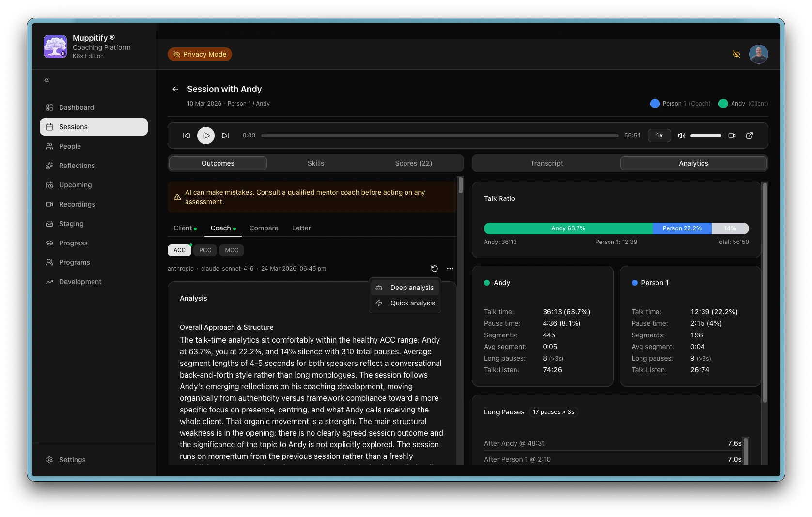Click the play button in audio player
This screenshot has height=517, width=812.
pos(206,136)
